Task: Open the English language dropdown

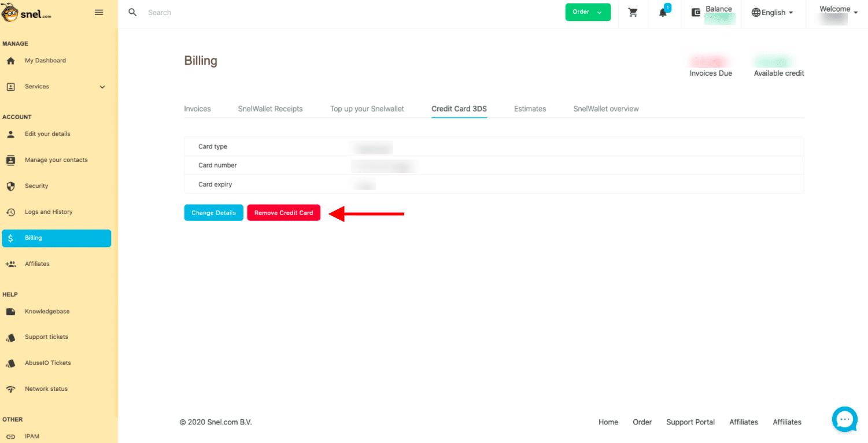Action: coord(772,12)
